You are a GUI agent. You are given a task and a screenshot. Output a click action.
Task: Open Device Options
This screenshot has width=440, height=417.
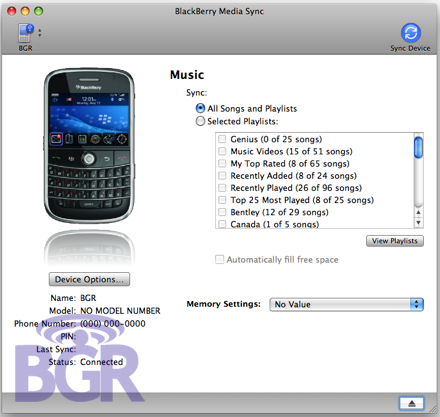coord(89,279)
